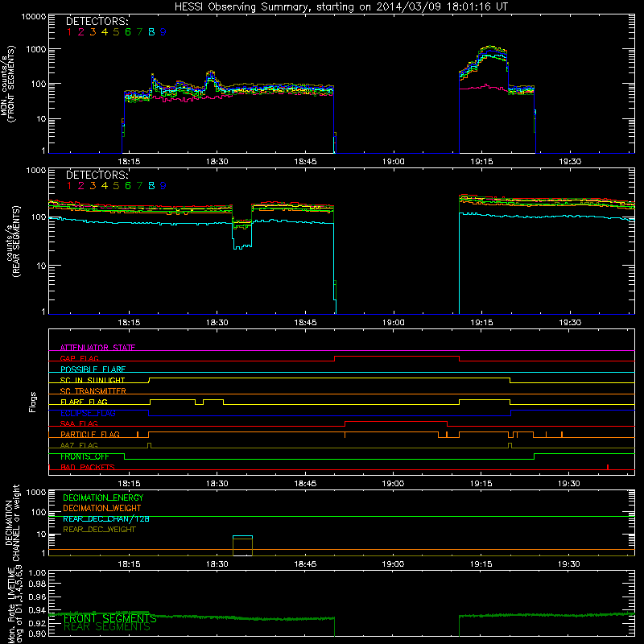Click the DECIMATION_WEIGHT legend entry
This screenshot has width=644, height=644.
pyautogui.click(x=102, y=508)
